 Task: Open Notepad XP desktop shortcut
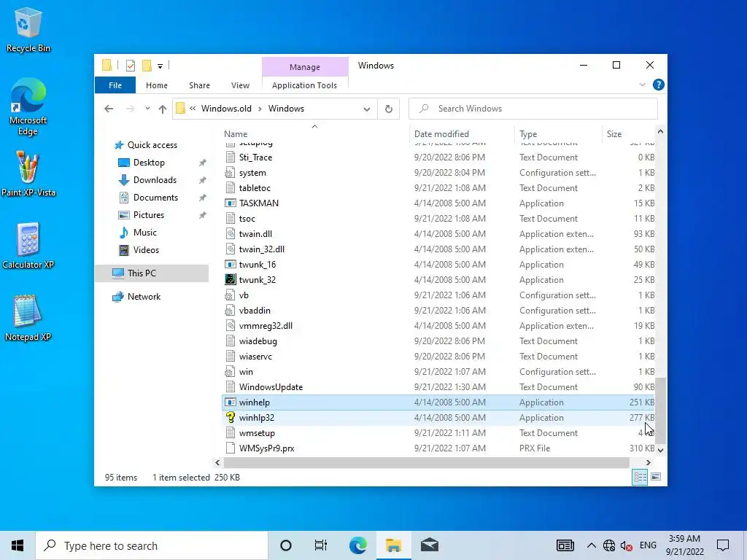[28, 318]
